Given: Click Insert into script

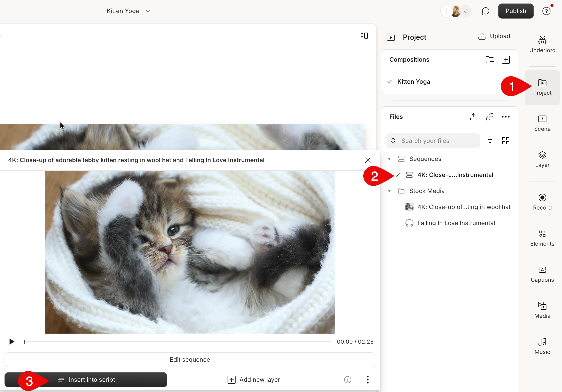Looking at the screenshot, I should (x=91, y=379).
